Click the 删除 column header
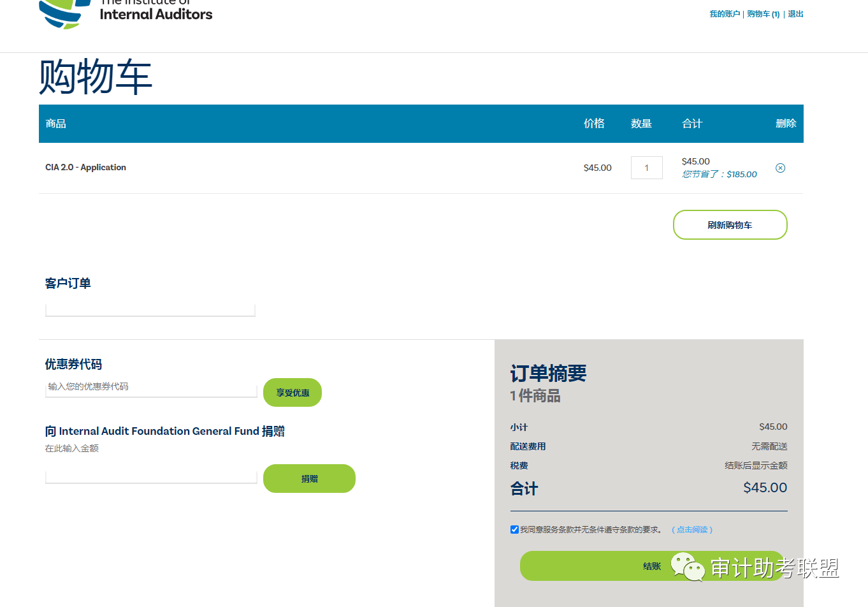 pyautogui.click(x=786, y=124)
